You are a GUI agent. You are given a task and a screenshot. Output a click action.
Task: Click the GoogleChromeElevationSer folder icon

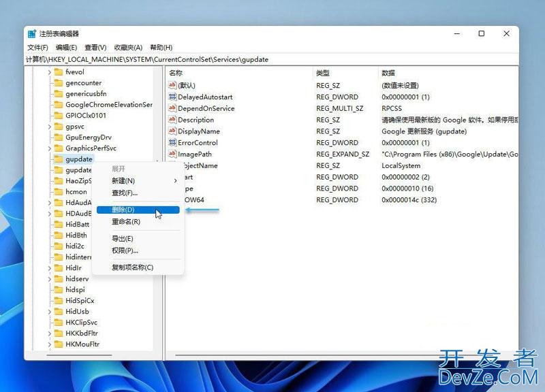click(59, 105)
